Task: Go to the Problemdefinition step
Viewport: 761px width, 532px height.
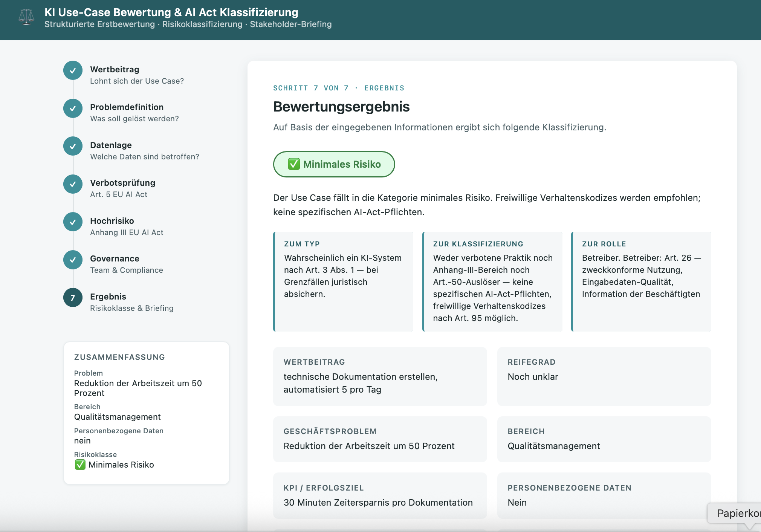Action: click(x=127, y=107)
